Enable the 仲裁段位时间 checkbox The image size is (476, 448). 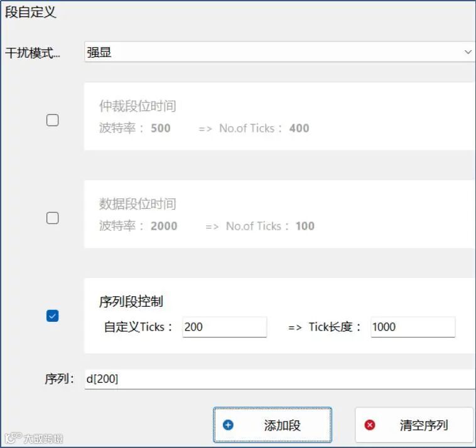point(53,120)
